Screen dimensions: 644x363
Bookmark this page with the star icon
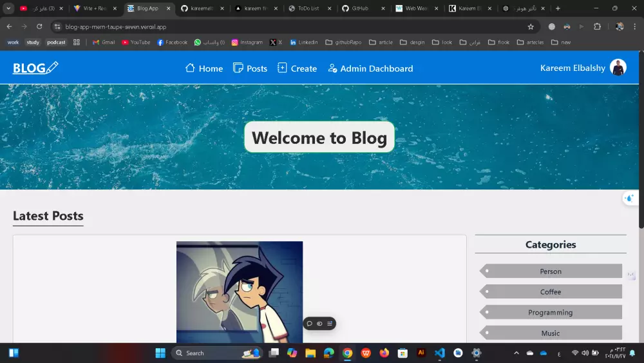(x=531, y=26)
